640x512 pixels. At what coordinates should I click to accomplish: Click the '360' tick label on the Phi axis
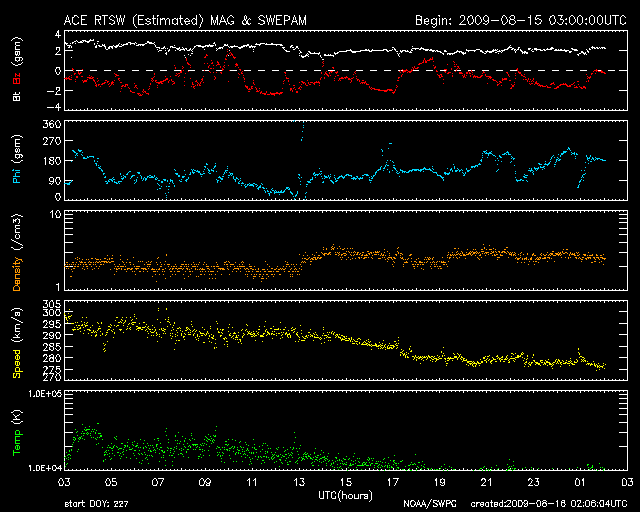pos(52,124)
